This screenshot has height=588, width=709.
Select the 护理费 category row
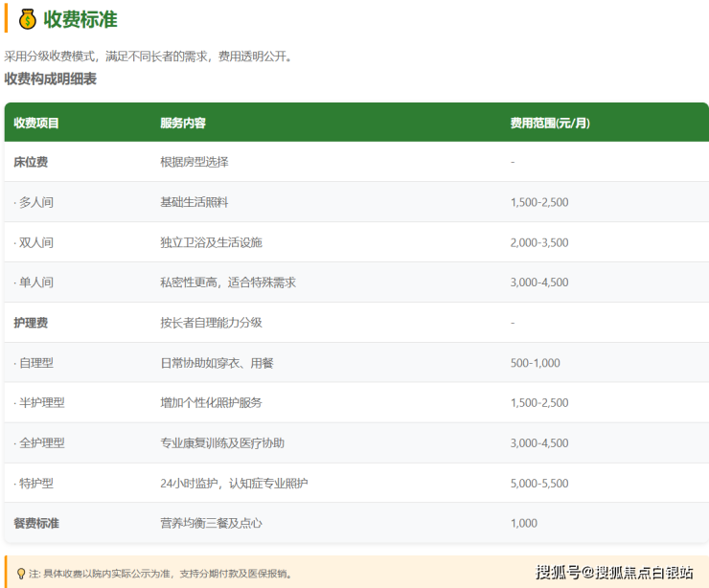(x=31, y=323)
